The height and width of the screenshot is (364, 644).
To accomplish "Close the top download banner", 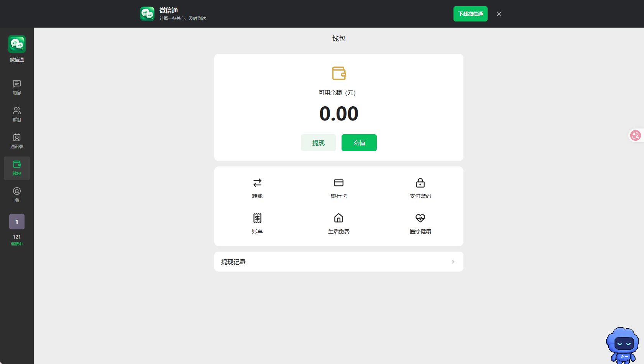I will tap(499, 14).
